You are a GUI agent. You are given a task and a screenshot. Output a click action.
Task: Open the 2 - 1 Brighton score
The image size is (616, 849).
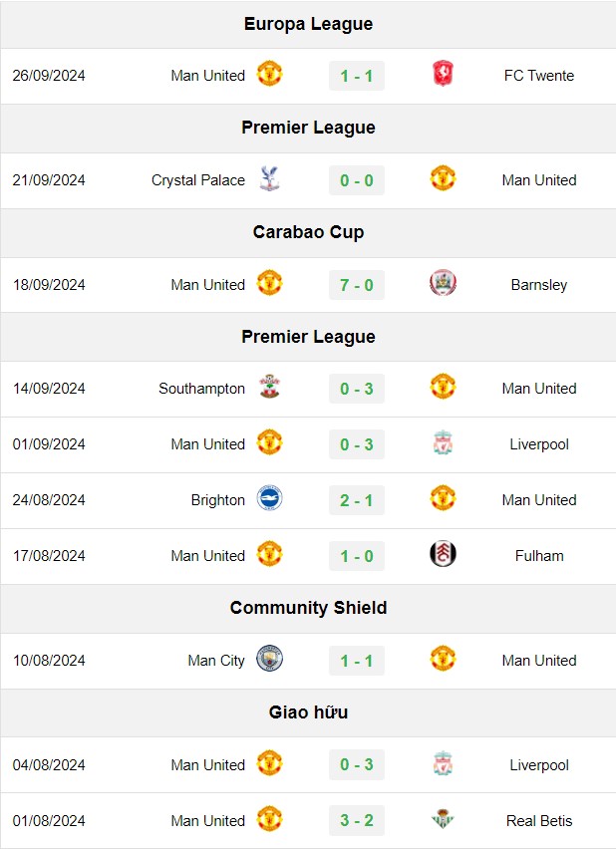point(357,500)
